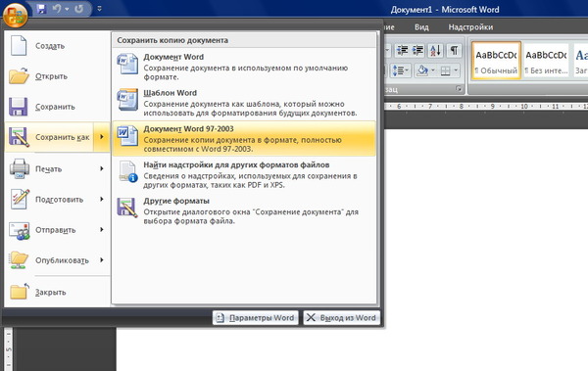
Task: Open the Вид ribbon tab
Action: pos(421,27)
